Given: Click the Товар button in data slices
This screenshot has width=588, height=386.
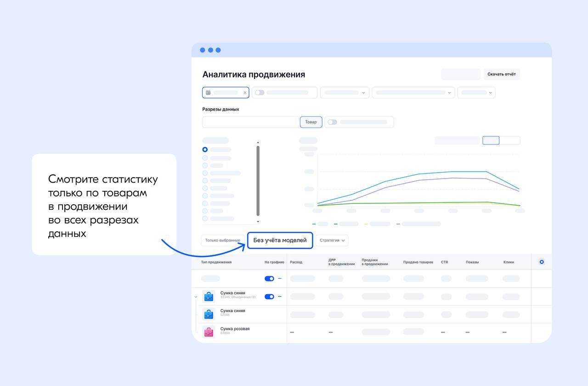Looking at the screenshot, I should 311,122.
